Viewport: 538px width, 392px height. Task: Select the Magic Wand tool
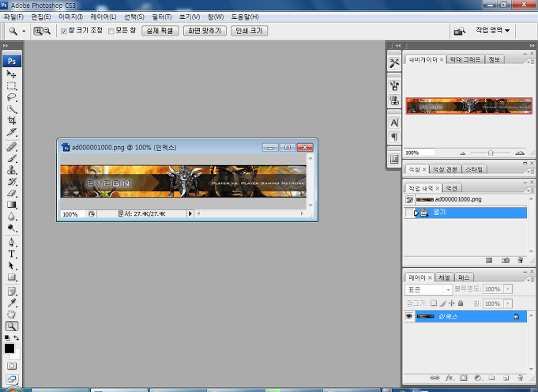[x=11, y=109]
